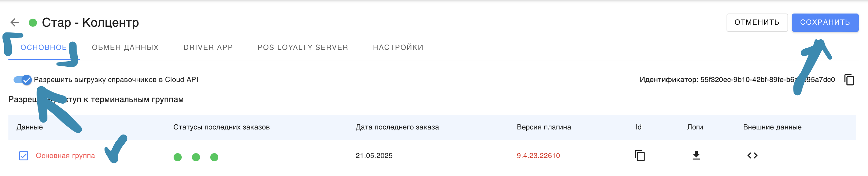Copy the identifier to clipboard
Screen dimensions: 868x176
[849, 80]
